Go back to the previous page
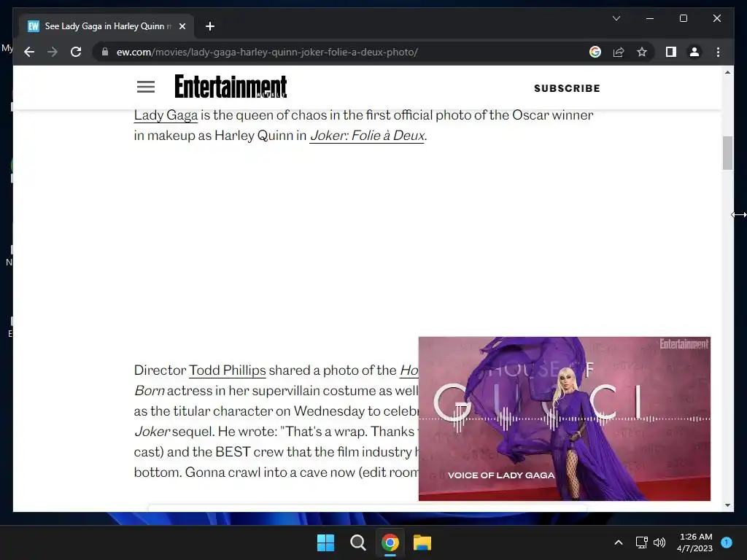Image resolution: width=747 pixels, height=560 pixels. (x=29, y=52)
